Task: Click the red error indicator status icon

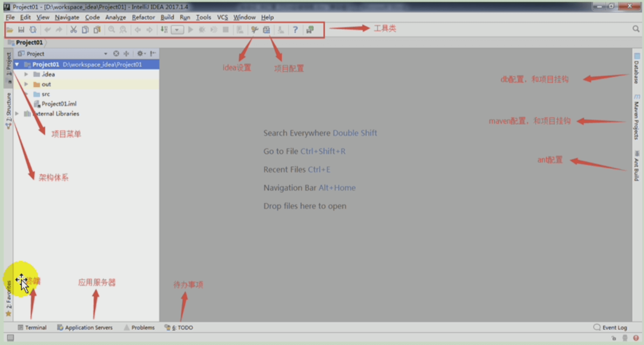Action: (636, 338)
